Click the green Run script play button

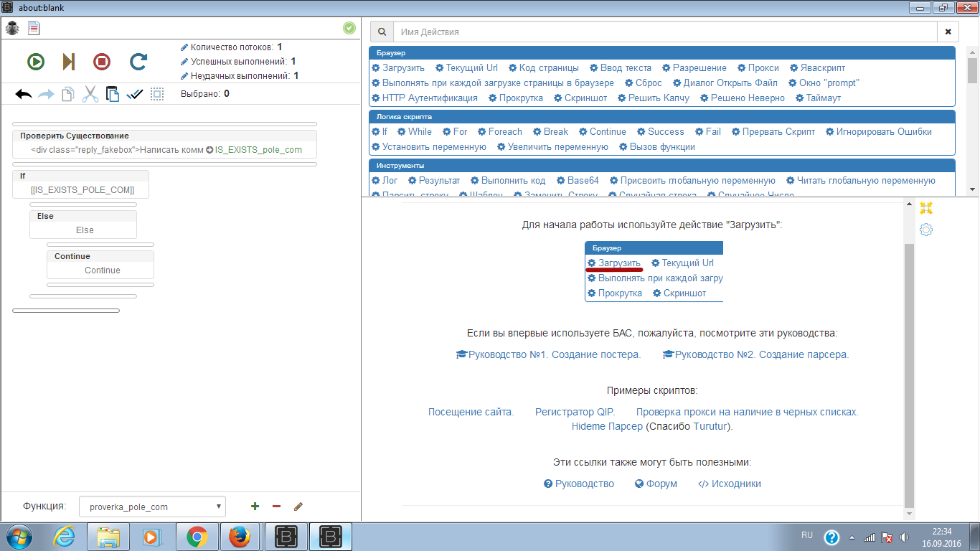[x=36, y=62]
